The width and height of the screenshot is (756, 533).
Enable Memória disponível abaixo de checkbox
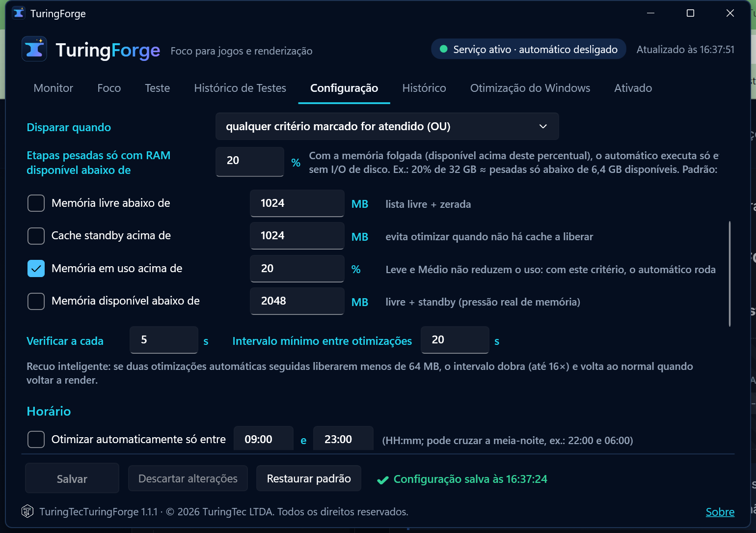(36, 301)
